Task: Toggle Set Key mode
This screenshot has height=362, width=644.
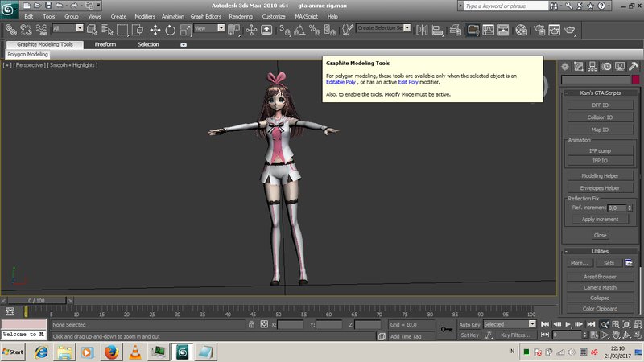Action: 469,335
